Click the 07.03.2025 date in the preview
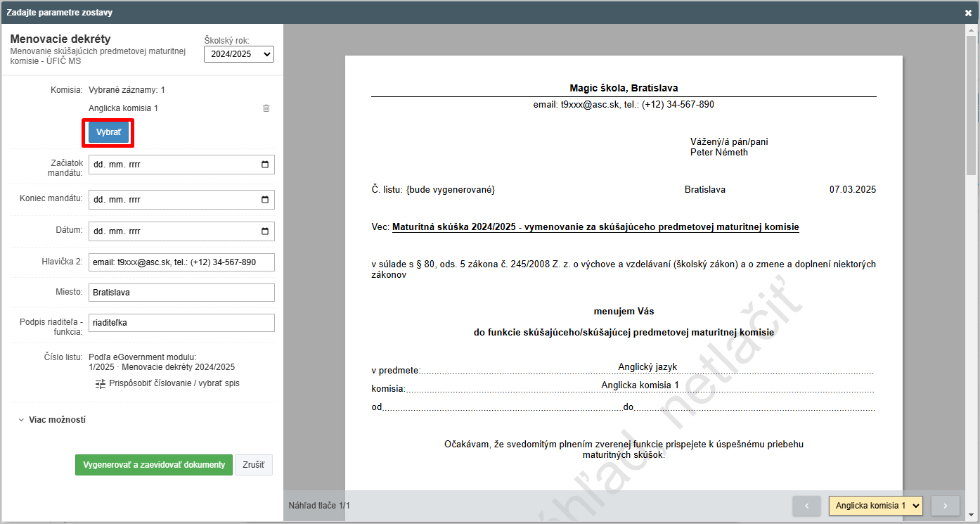 click(x=853, y=190)
